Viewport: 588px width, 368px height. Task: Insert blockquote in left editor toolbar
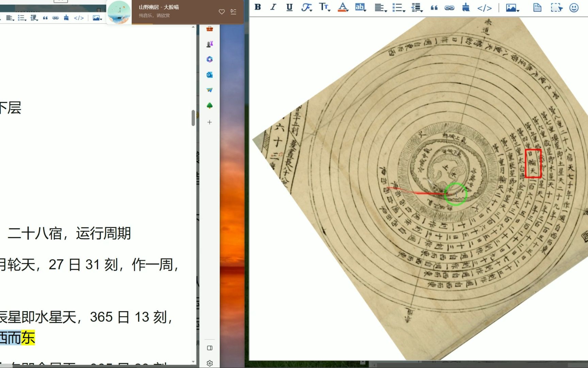coord(45,18)
